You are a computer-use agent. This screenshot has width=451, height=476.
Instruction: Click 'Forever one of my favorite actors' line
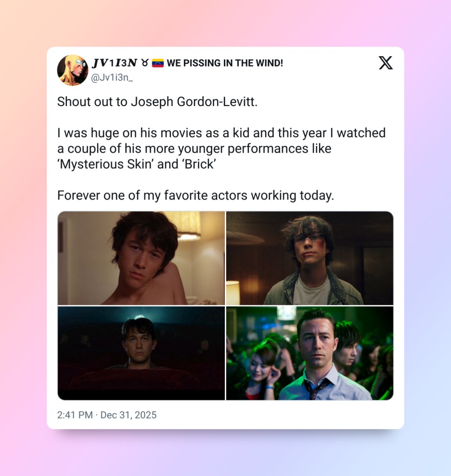[x=196, y=196]
